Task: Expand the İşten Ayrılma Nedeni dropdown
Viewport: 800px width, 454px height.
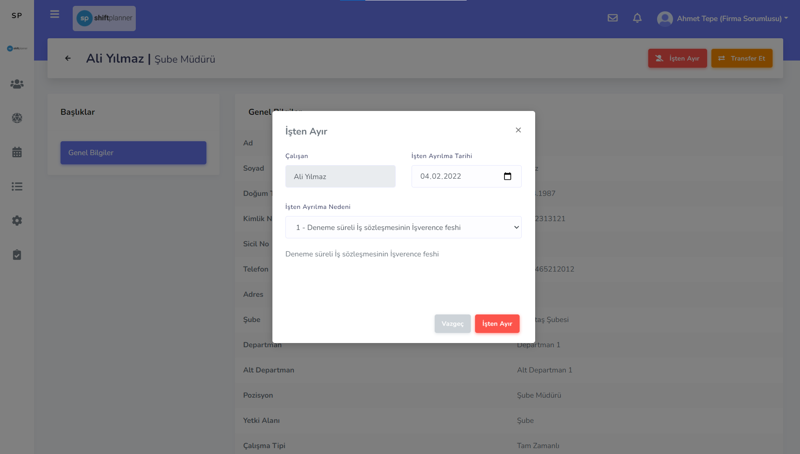Action: tap(403, 228)
